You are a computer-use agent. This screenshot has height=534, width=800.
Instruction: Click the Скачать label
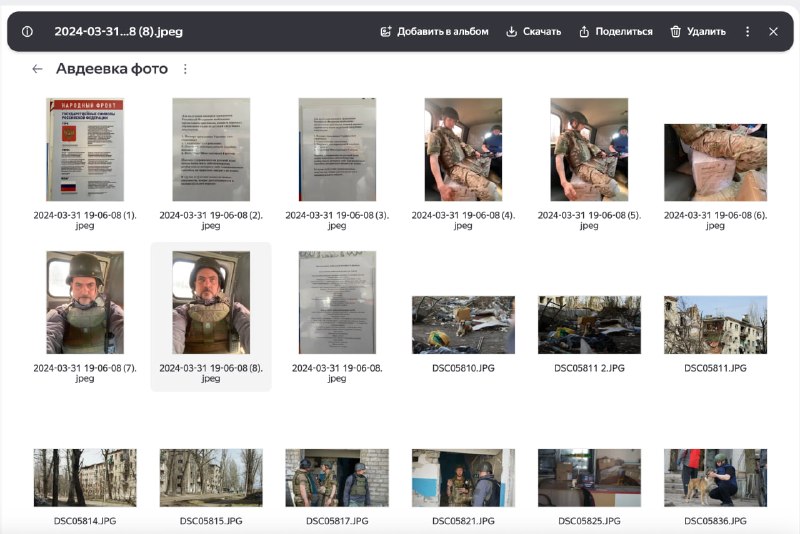point(542,32)
